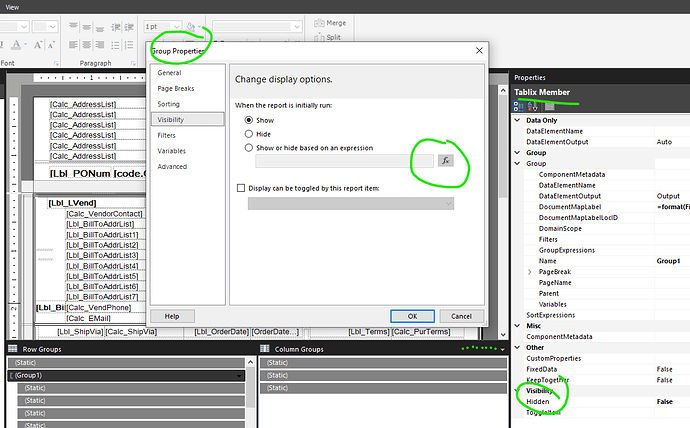The height and width of the screenshot is (428, 690).
Task: Right-align paragraph text
Action: [x=100, y=45]
